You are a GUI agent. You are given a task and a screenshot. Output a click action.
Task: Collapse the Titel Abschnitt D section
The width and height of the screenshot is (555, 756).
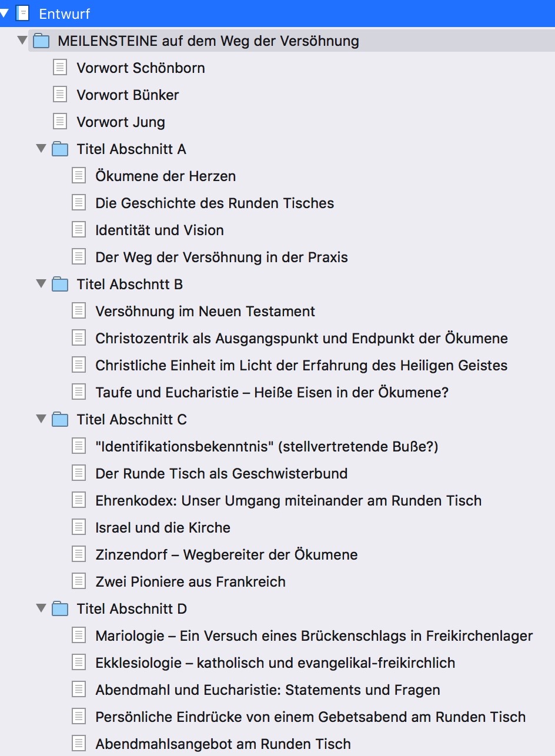41,608
